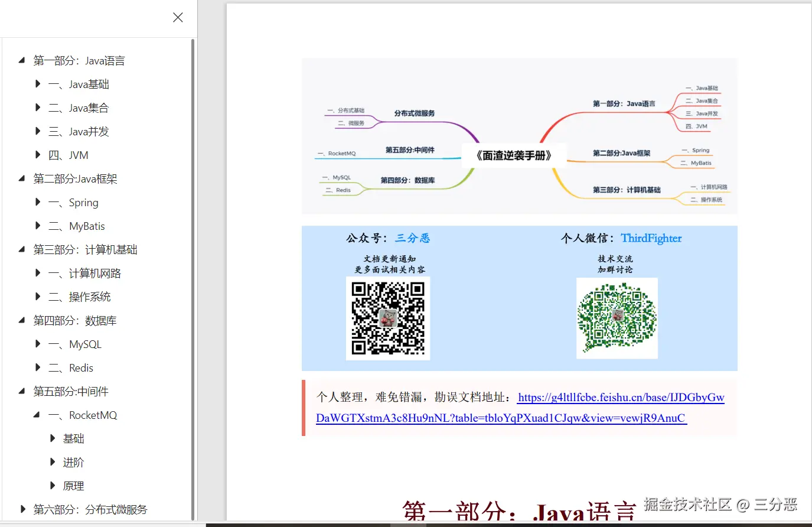
Task: Expand 一、Spring arrow
Action: coord(38,202)
